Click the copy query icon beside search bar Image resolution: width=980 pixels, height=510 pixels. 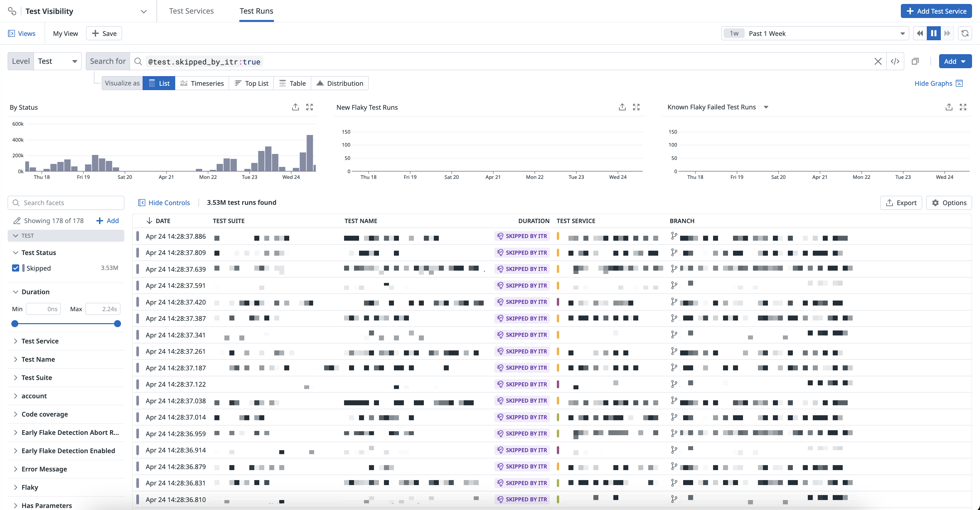point(915,61)
